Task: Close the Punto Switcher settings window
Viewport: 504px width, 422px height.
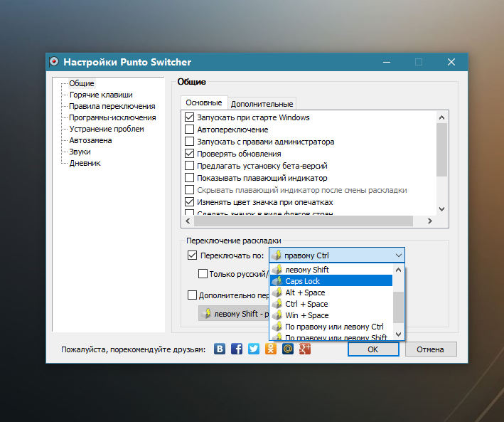Action: click(x=451, y=62)
